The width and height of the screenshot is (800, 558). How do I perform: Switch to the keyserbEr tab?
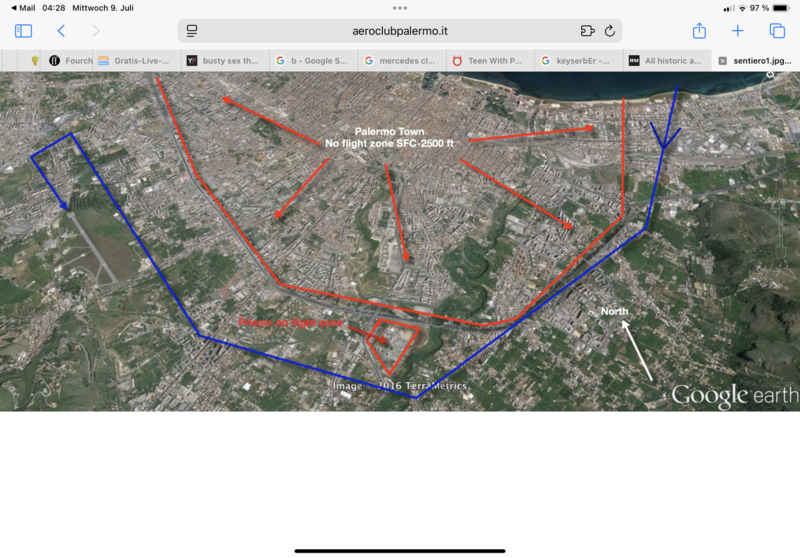(577, 60)
